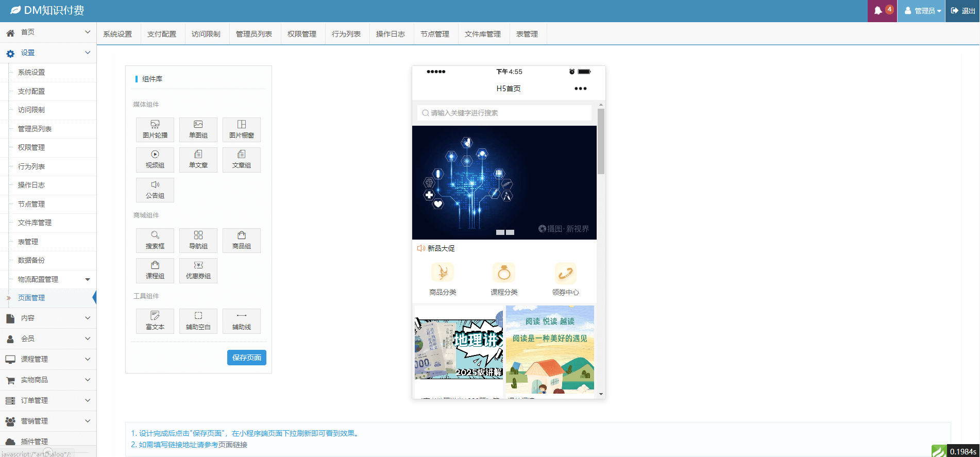The image size is (980, 457).
Task: Click the search input in phone preview
Action: click(x=504, y=113)
